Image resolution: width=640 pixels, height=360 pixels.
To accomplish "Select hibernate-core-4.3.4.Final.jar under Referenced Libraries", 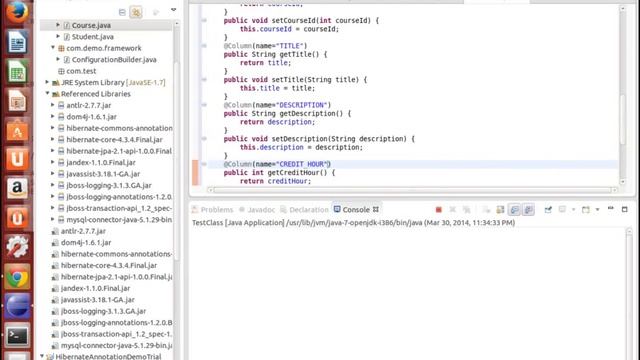I will click(114, 140).
